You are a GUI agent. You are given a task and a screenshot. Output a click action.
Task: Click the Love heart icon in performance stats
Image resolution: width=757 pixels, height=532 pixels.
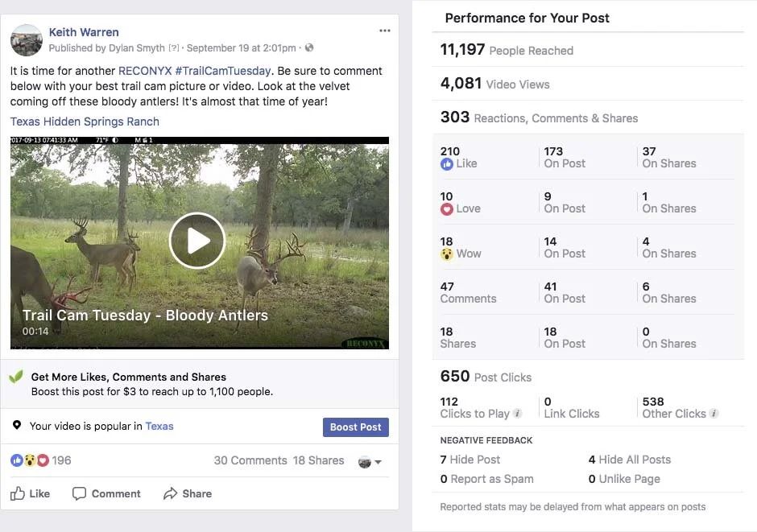447,208
